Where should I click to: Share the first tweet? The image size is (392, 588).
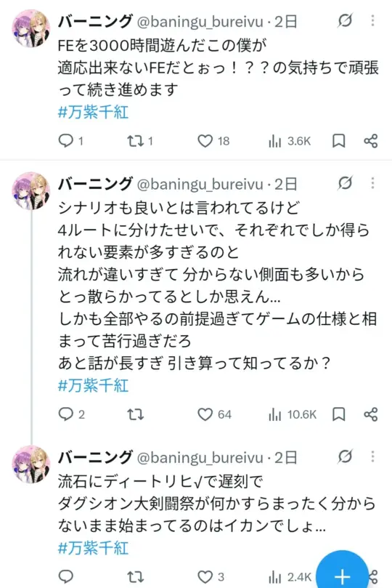tap(371, 141)
